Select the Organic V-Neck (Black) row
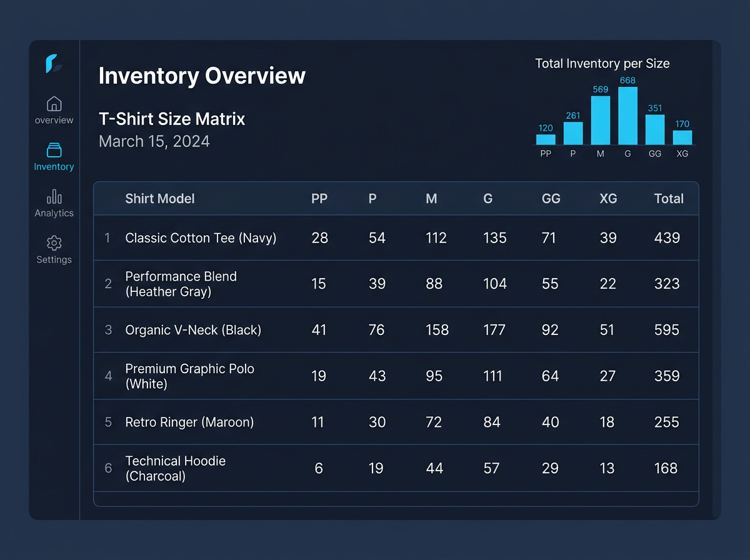This screenshot has height=560, width=750. point(396,330)
